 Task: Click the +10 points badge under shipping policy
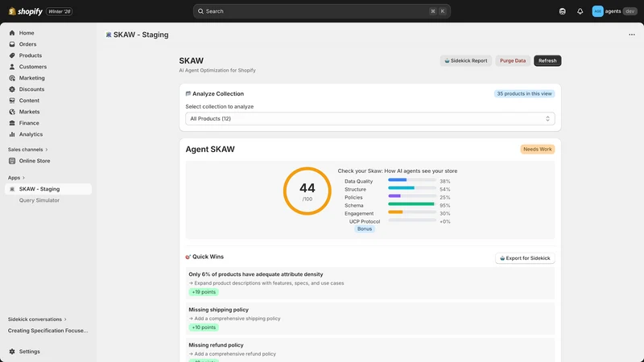(x=204, y=327)
